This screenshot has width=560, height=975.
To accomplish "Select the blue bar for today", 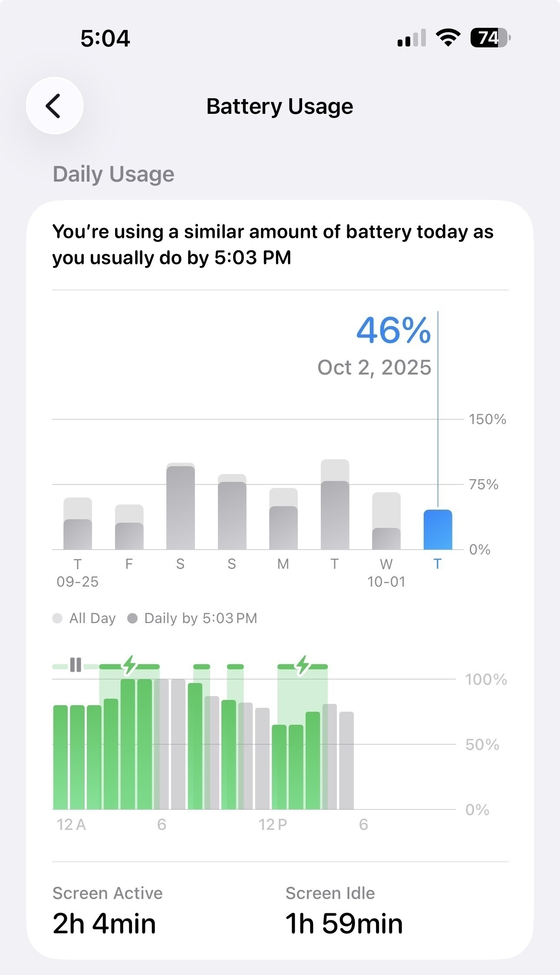I will pos(438,530).
